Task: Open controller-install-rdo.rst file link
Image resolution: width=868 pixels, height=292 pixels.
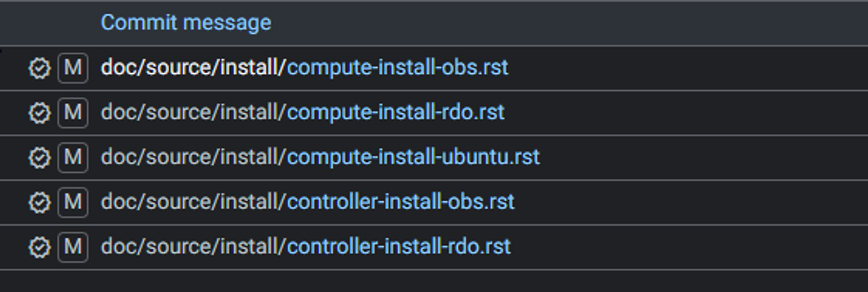Action: click(x=306, y=247)
